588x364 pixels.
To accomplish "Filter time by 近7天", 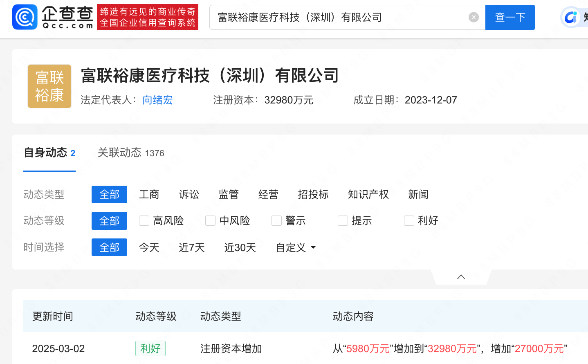I will tap(191, 247).
